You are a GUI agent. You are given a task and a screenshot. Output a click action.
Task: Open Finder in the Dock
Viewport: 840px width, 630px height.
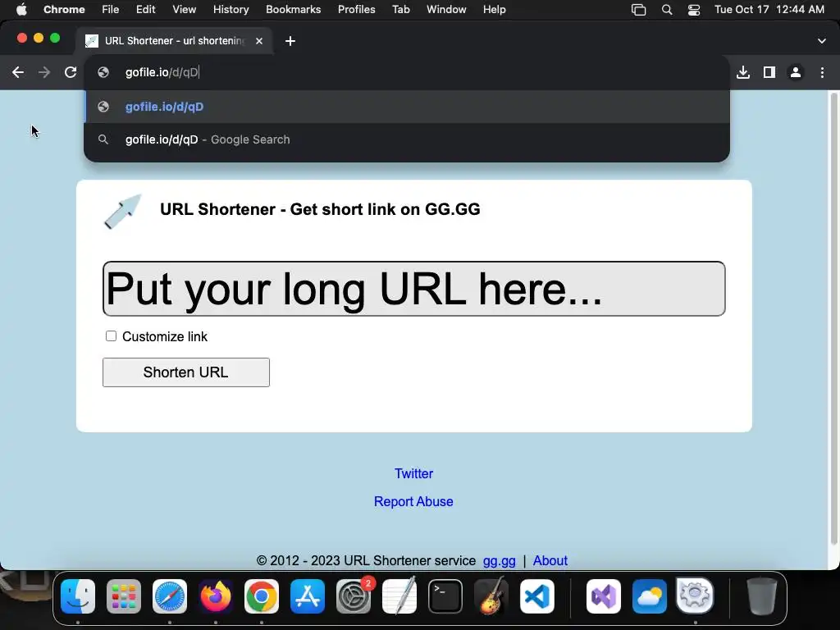click(x=78, y=596)
